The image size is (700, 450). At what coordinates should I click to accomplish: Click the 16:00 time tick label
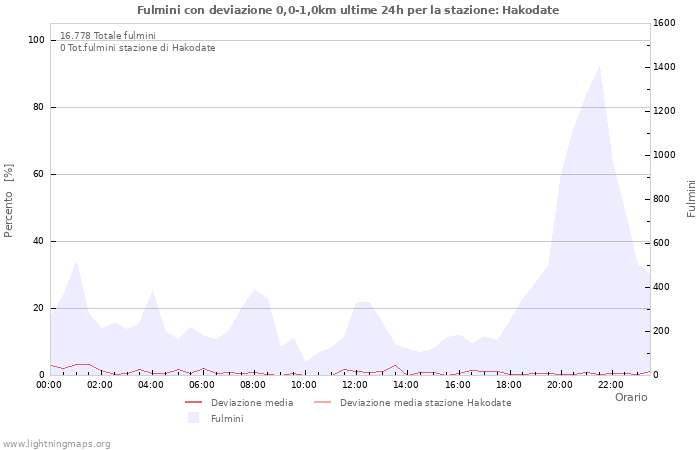(458, 384)
